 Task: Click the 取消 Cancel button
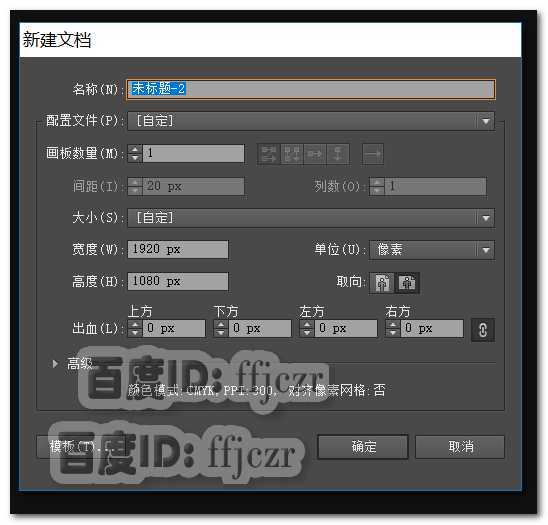pyautogui.click(x=460, y=447)
